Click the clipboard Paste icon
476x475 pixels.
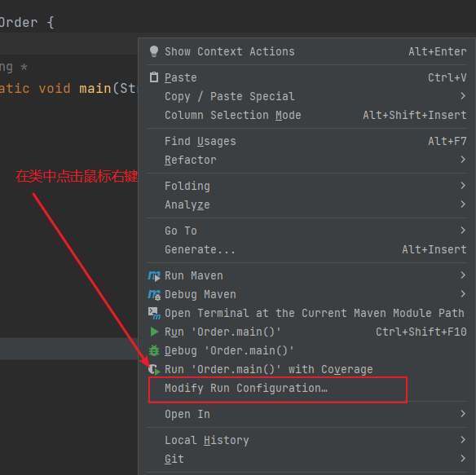click(154, 77)
